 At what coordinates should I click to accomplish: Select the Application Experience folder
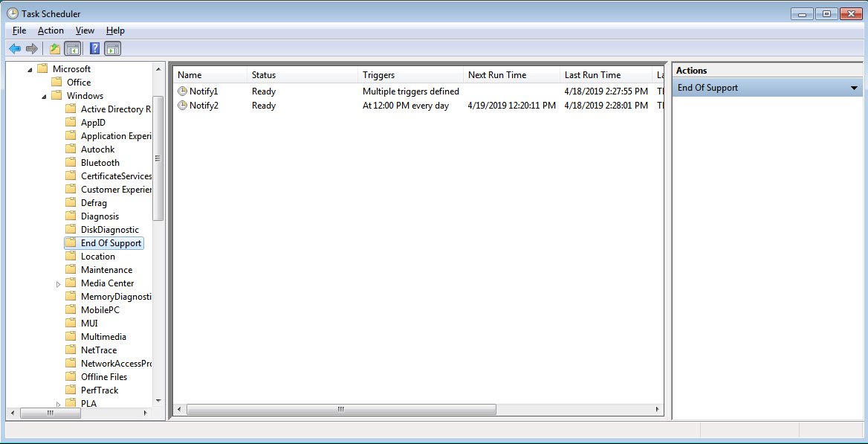[116, 136]
